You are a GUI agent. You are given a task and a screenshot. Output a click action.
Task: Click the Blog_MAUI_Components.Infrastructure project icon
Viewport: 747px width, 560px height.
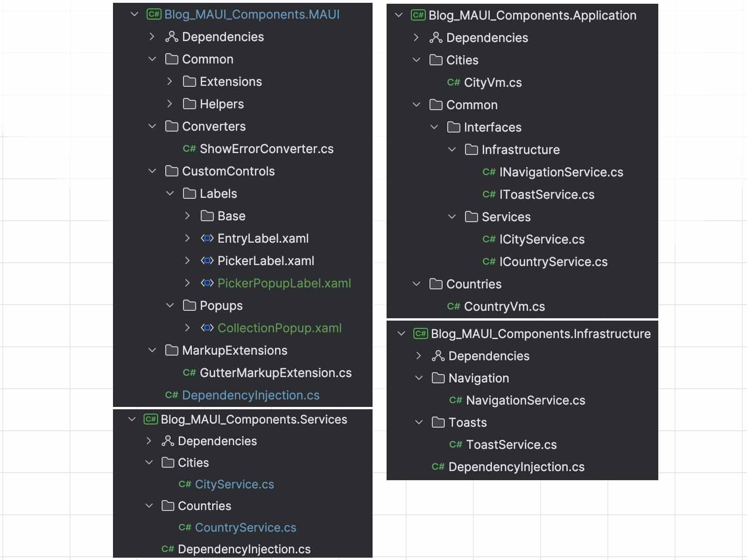421,333
